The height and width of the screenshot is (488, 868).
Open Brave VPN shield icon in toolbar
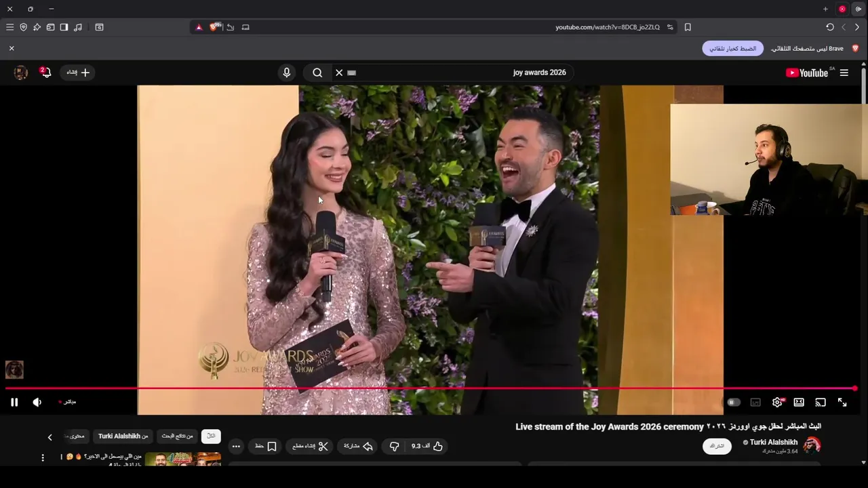coord(23,27)
